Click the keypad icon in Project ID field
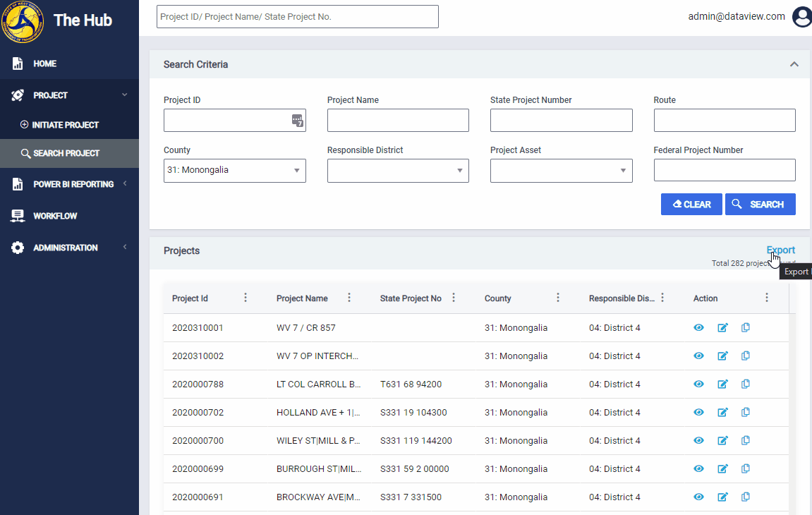This screenshot has width=812, height=515. 297,121
